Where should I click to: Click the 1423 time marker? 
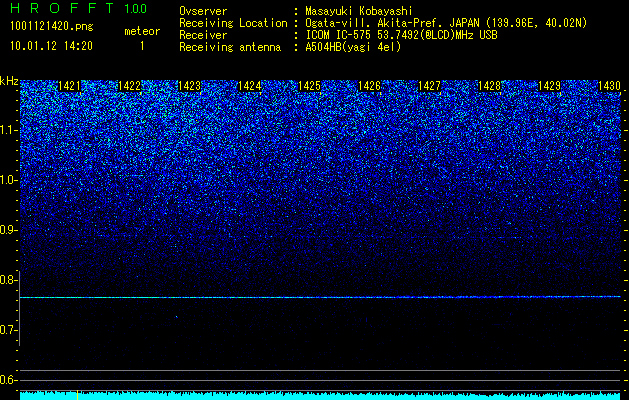click(189, 86)
